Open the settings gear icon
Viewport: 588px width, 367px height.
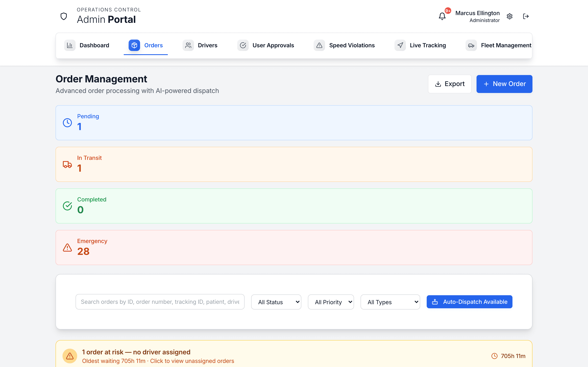click(x=510, y=16)
